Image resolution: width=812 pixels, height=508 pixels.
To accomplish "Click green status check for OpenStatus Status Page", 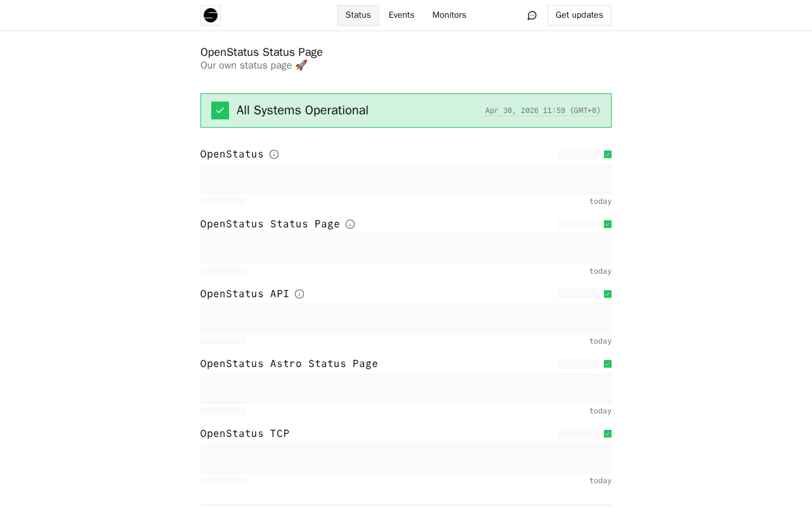I will pos(608,224).
